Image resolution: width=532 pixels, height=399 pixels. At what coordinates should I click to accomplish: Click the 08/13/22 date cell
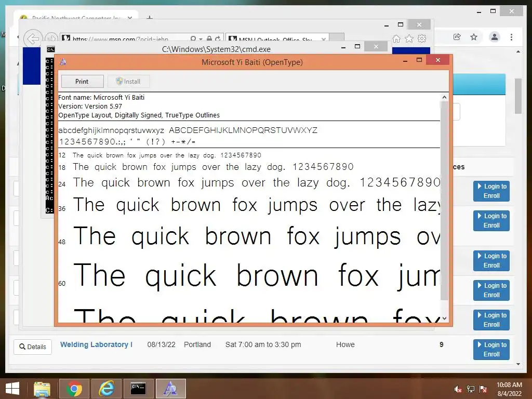161,345
